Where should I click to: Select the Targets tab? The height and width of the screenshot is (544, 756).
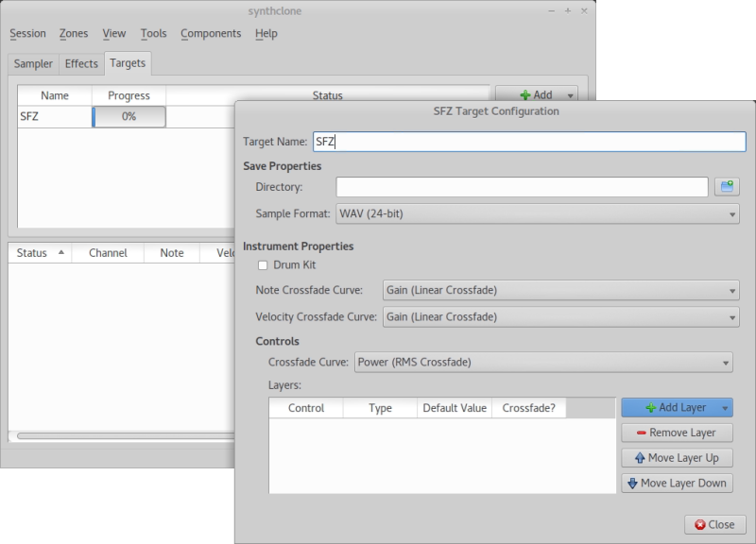point(128,63)
